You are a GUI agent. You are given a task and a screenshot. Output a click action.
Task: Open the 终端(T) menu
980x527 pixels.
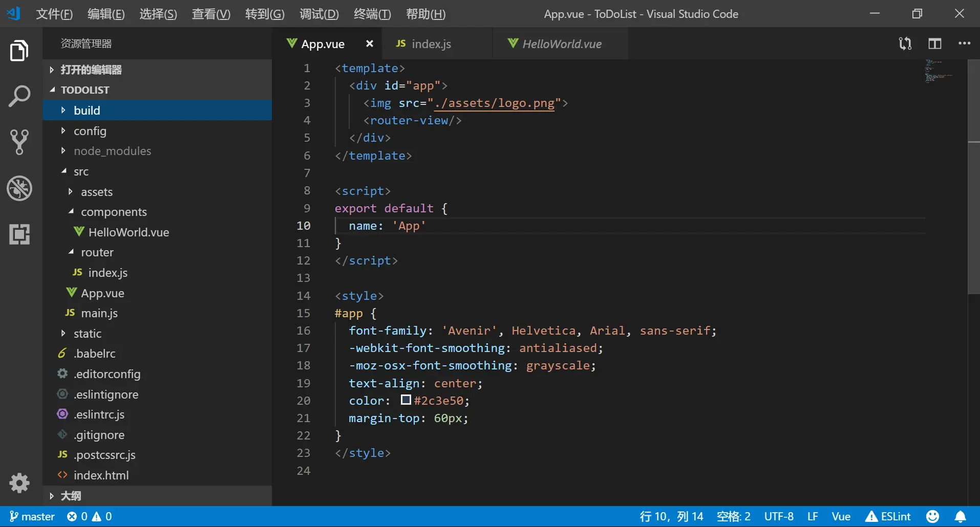pyautogui.click(x=372, y=14)
